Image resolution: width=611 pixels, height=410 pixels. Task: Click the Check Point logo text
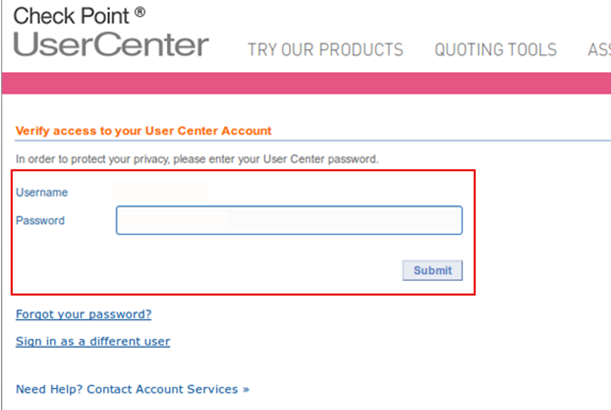coord(71,16)
